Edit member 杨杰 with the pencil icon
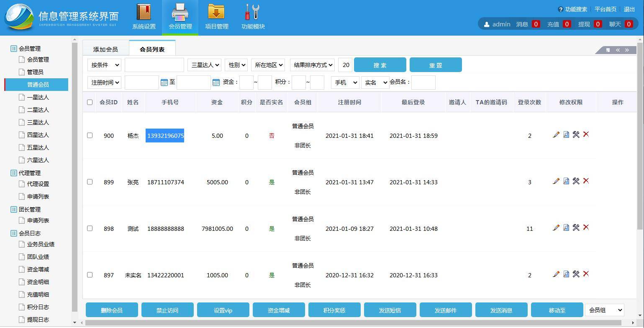Image resolution: width=644 pixels, height=328 pixels. [556, 134]
